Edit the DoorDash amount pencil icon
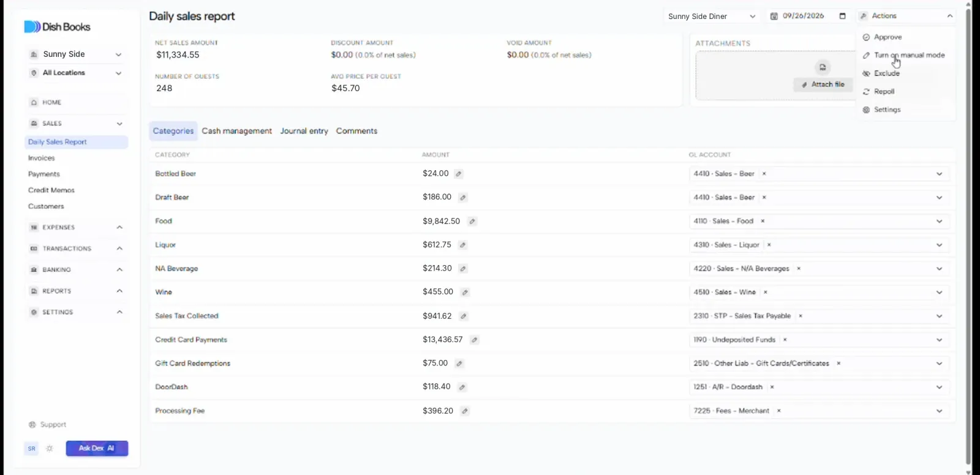The image size is (980, 475). point(462,387)
